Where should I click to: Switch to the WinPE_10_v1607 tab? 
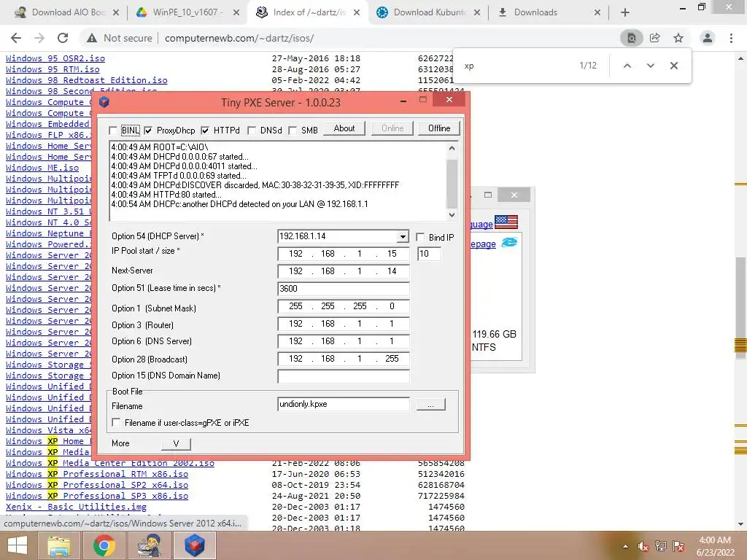[187, 12]
